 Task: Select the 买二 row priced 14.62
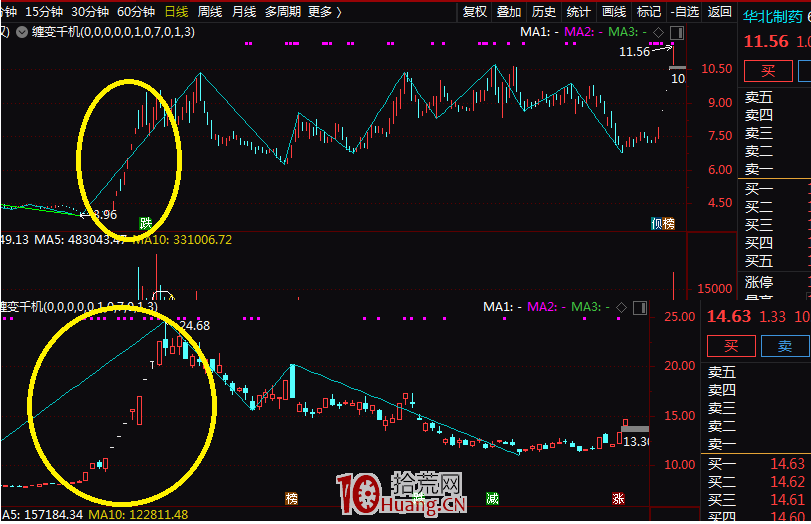coord(756,482)
